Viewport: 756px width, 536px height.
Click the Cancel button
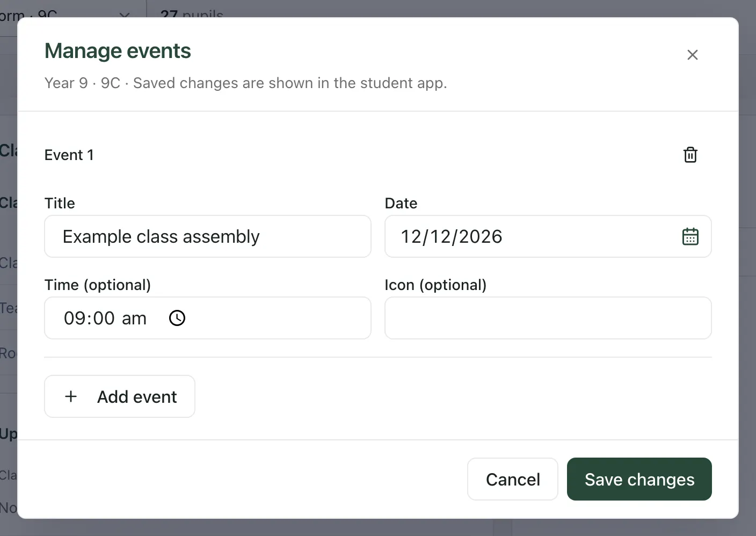click(x=513, y=479)
